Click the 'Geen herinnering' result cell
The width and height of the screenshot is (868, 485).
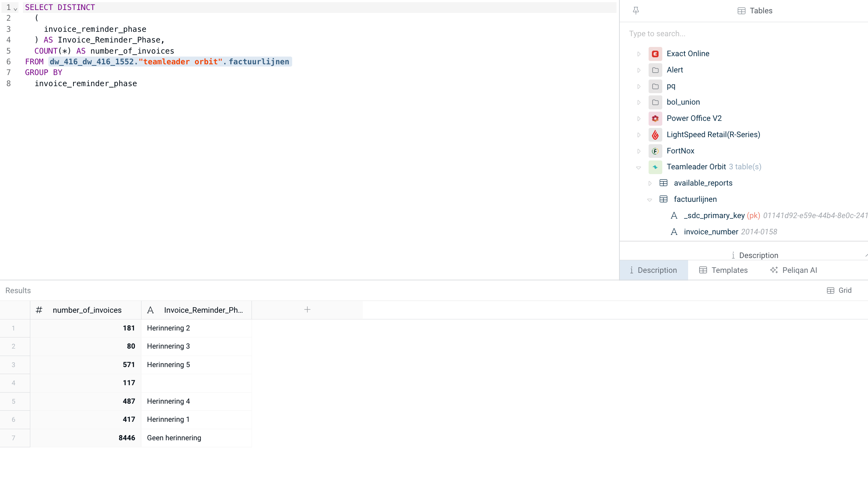197,438
